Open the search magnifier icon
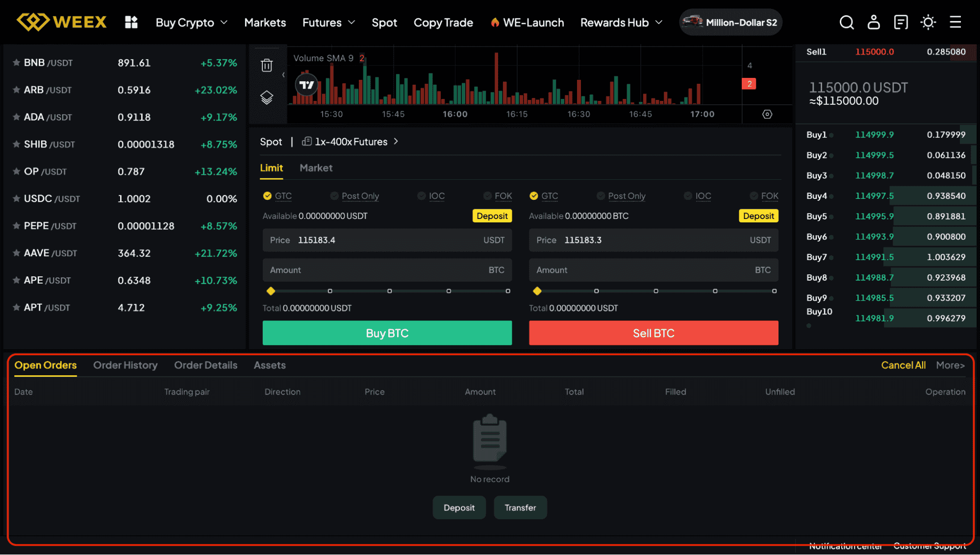The width and height of the screenshot is (980, 555). [847, 23]
